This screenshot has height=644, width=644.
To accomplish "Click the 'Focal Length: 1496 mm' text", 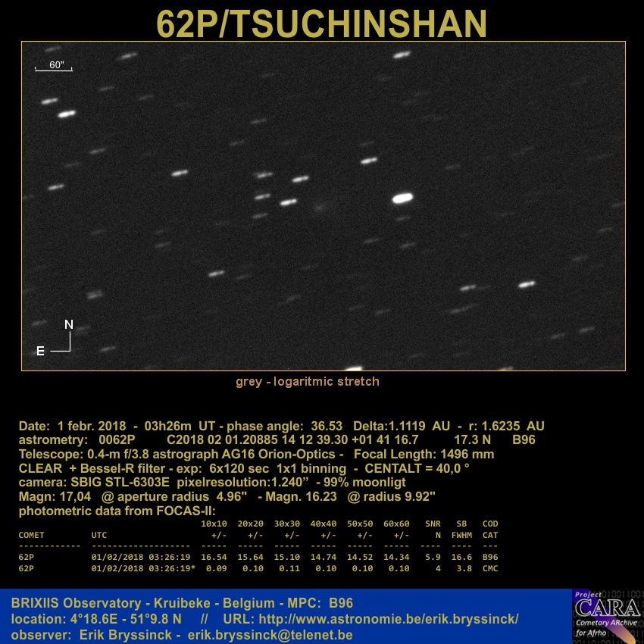I will [424, 455].
